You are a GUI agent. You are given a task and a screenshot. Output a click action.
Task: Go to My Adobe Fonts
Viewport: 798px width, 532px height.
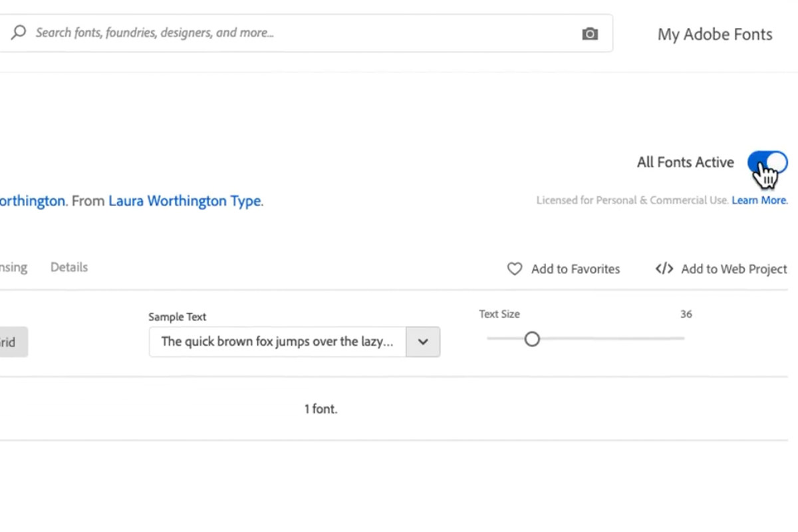715,35
